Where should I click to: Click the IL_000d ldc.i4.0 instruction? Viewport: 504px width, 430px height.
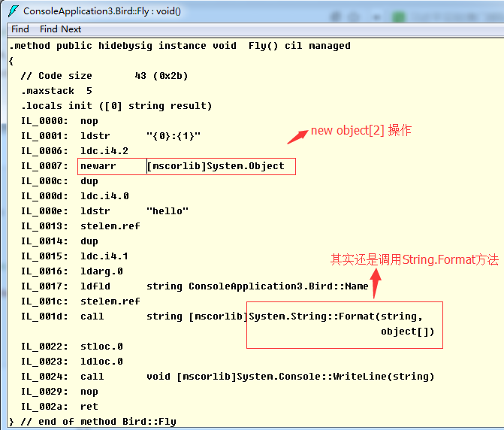click(x=75, y=196)
